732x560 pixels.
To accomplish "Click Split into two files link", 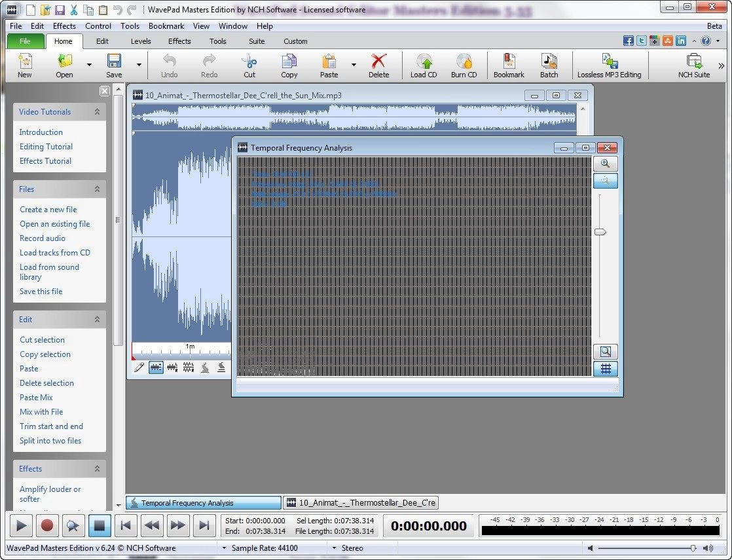I will pos(50,440).
